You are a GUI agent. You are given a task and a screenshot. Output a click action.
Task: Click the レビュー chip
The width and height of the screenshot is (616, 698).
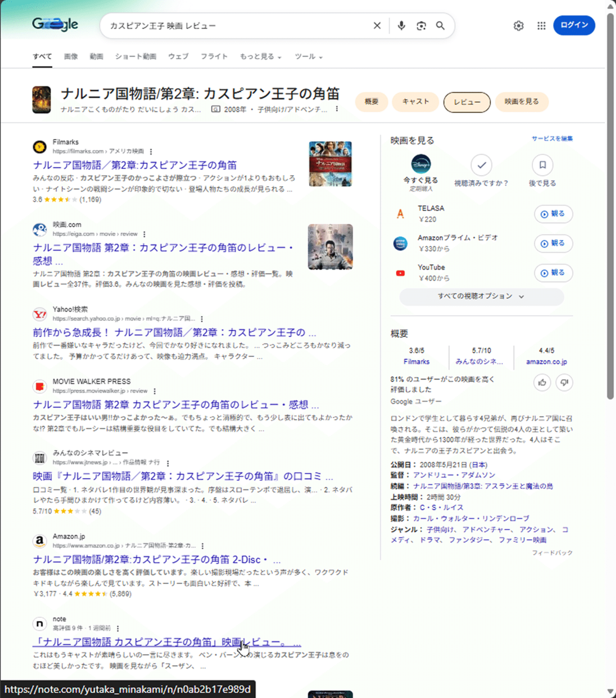[x=467, y=102]
